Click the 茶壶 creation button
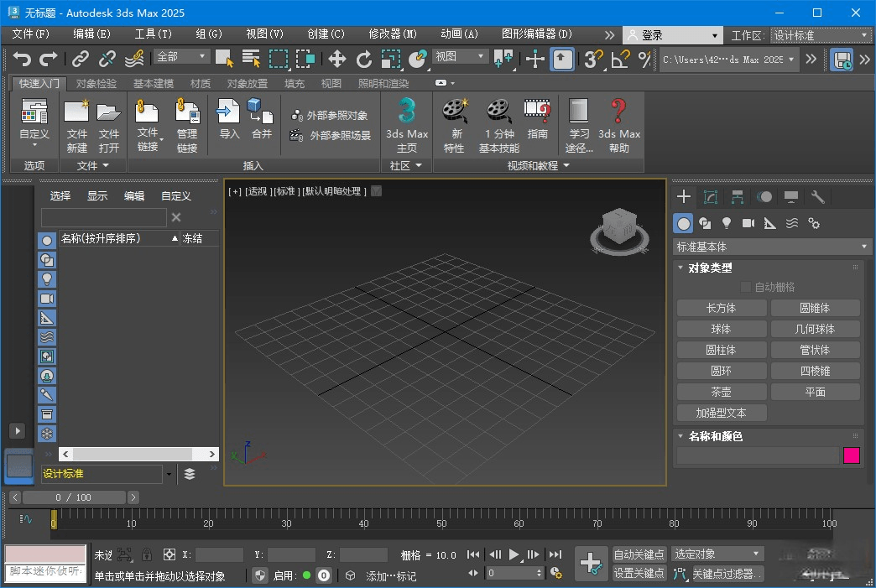 coord(721,391)
